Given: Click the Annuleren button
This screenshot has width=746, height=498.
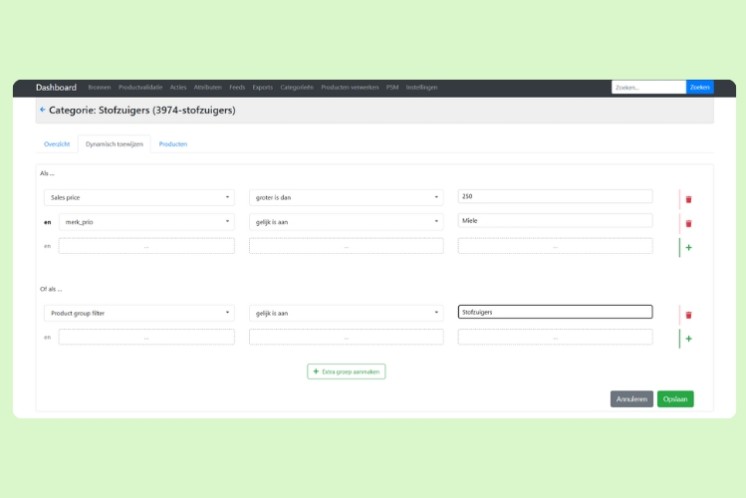Looking at the screenshot, I should click(x=631, y=399).
